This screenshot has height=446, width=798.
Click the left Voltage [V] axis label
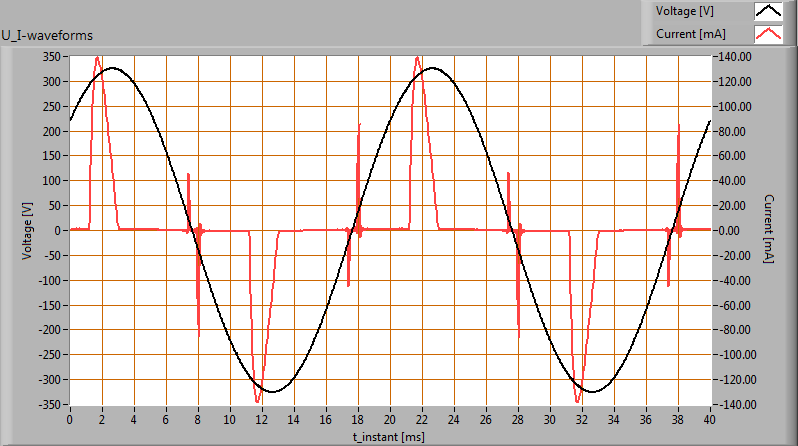(27, 230)
